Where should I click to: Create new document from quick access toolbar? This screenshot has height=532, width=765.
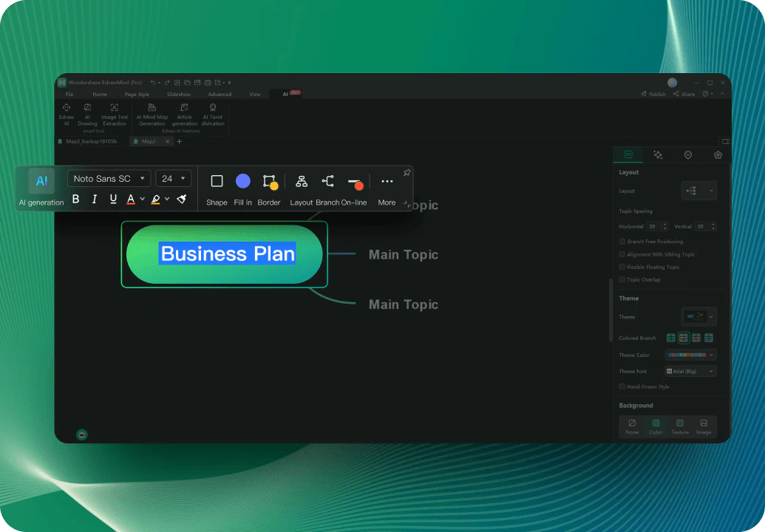pos(177,83)
